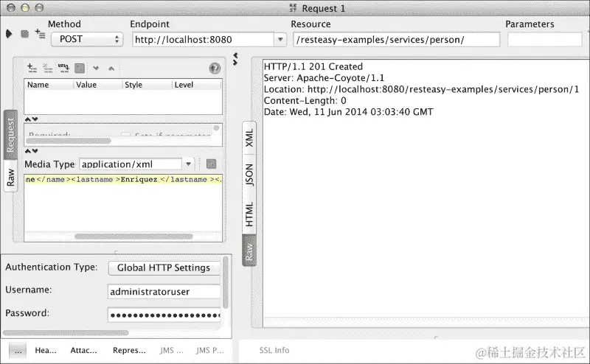The height and width of the screenshot is (364, 590).
Task: Click the vertical scrollbar in the authentication panel
Action: (x=226, y=282)
